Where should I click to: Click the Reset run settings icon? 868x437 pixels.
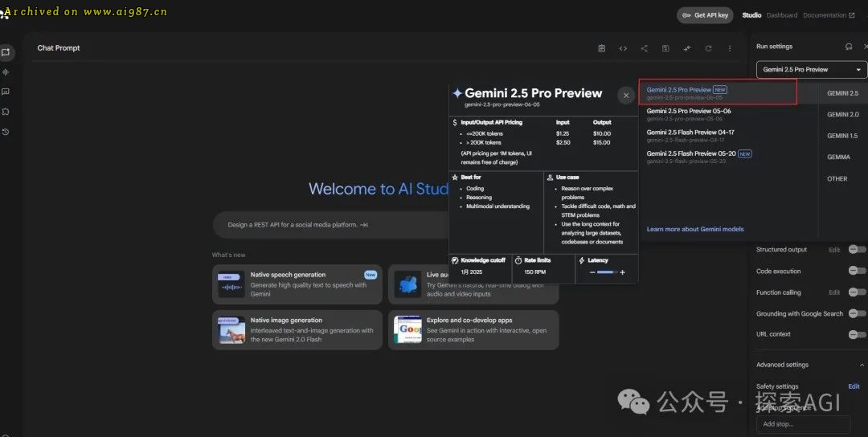coord(849,47)
